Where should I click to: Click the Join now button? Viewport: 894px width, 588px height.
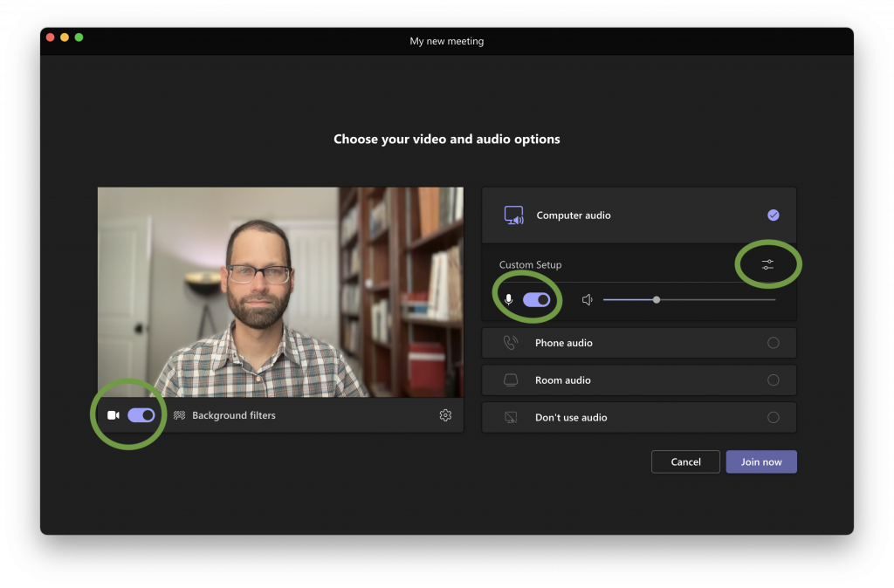coord(761,462)
